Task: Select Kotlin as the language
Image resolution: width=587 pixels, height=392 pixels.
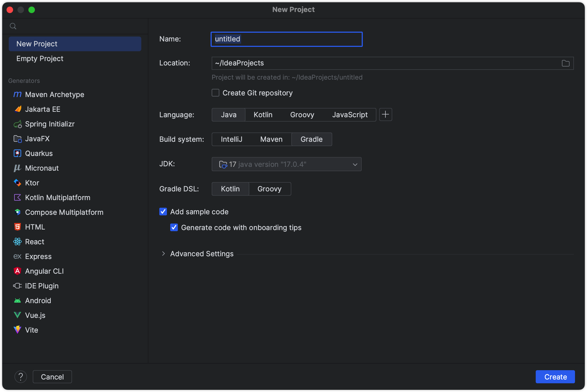Action: click(x=263, y=115)
